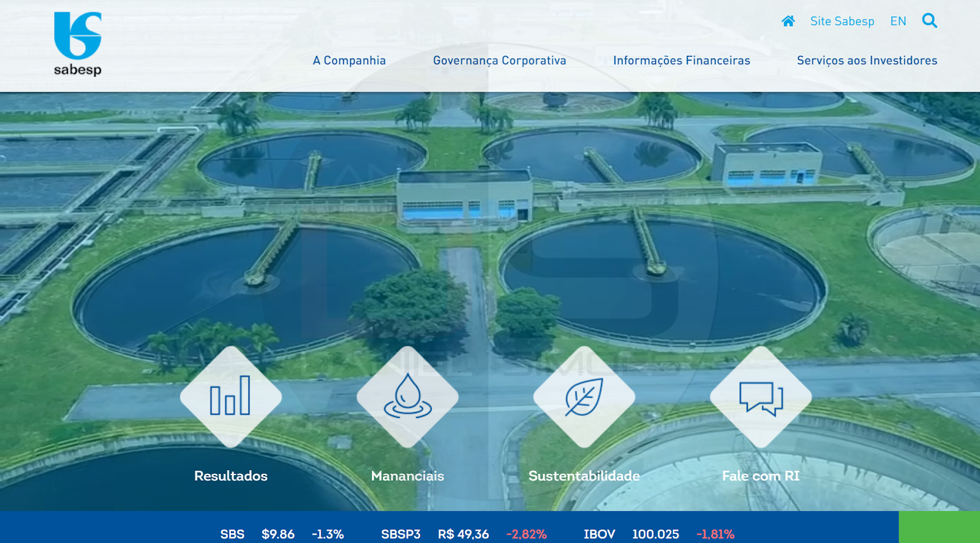The width and height of the screenshot is (980, 543).
Task: Go to home via house icon
Action: click(x=788, y=21)
